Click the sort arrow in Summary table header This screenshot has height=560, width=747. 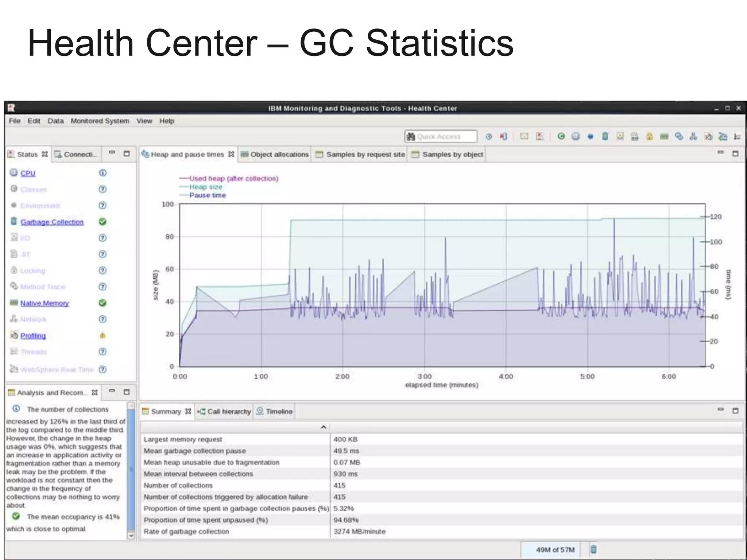(x=323, y=427)
